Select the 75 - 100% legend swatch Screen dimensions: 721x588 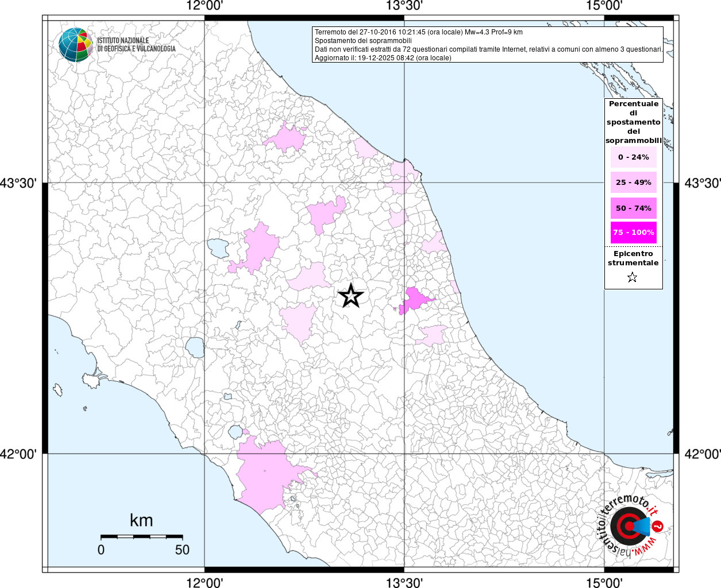633,233
